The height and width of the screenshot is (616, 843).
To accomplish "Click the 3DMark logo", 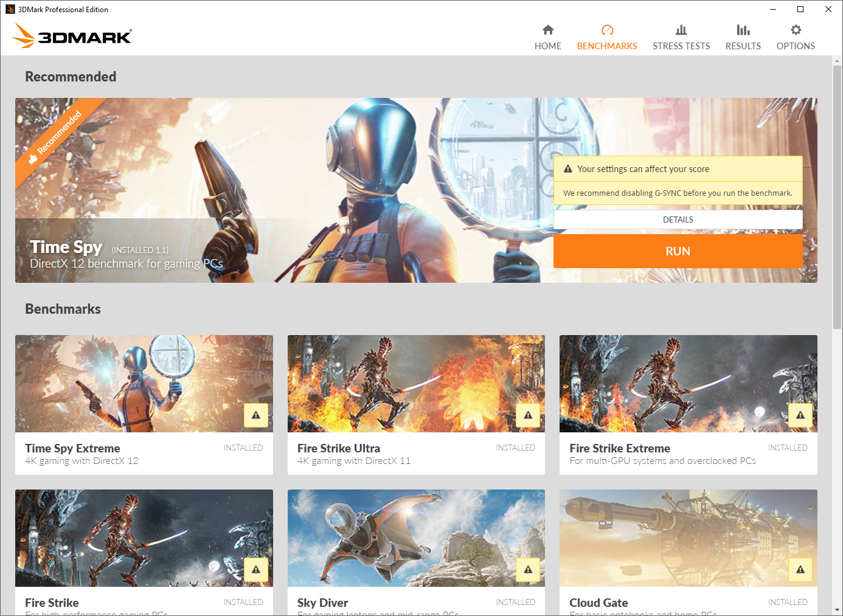I will pos(72,36).
